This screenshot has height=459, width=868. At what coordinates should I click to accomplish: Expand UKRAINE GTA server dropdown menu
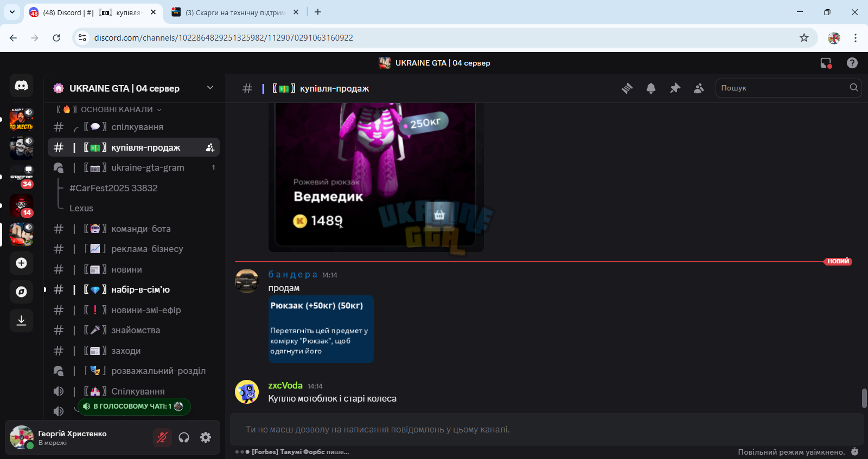tap(210, 88)
